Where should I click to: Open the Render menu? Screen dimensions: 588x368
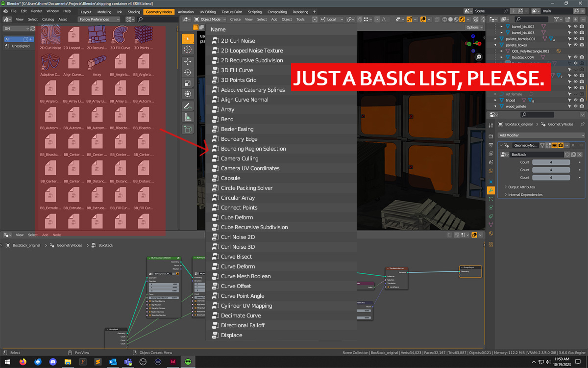(36, 11)
